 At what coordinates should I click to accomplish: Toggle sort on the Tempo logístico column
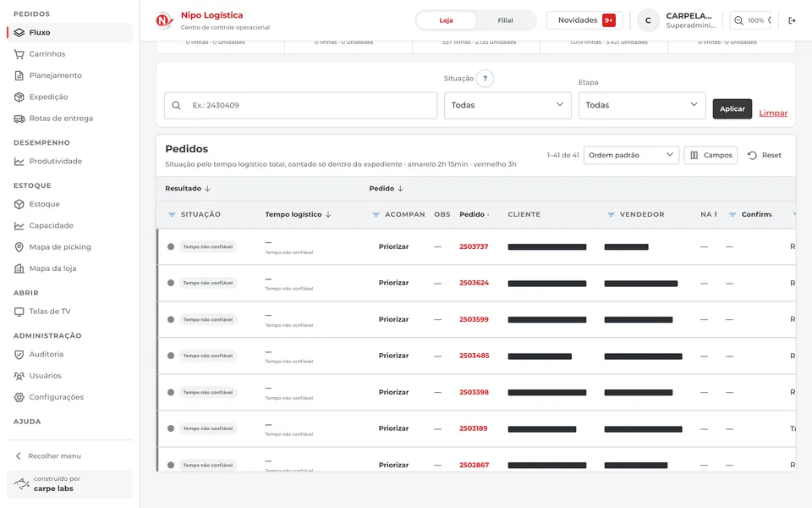(x=298, y=214)
